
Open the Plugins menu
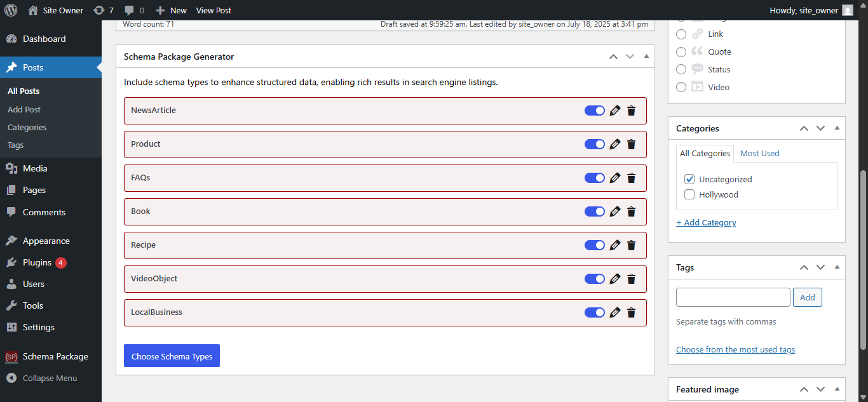point(51,262)
